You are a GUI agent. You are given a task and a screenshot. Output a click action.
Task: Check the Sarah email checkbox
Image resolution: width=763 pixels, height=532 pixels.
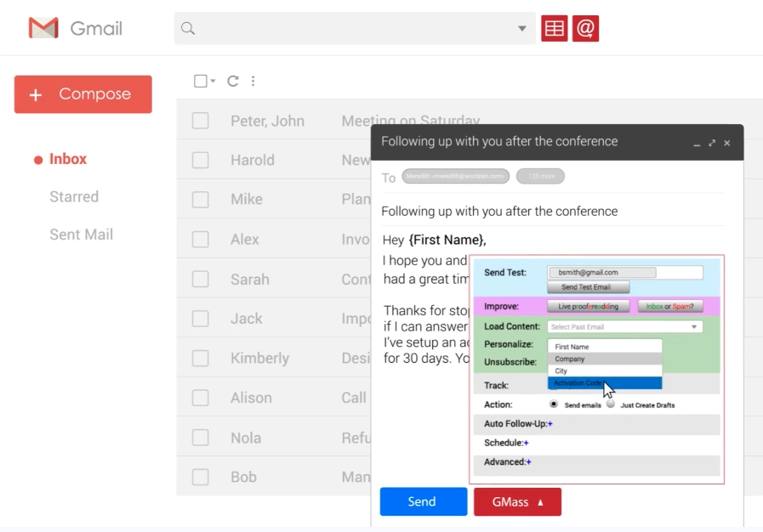pos(201,279)
